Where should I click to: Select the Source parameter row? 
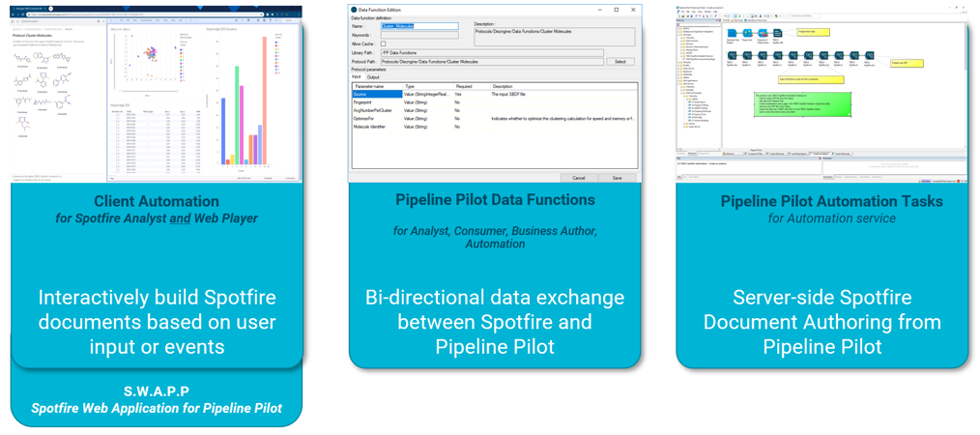click(495, 94)
